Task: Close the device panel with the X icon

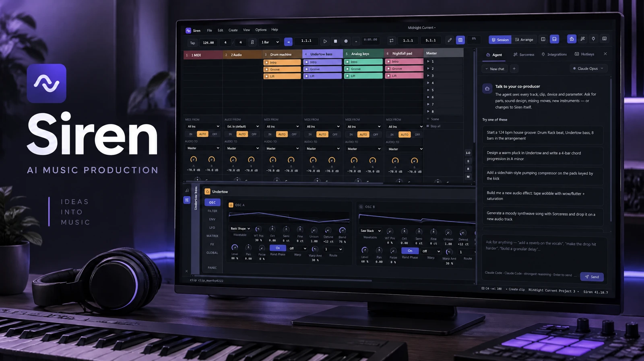Action: [186, 271]
